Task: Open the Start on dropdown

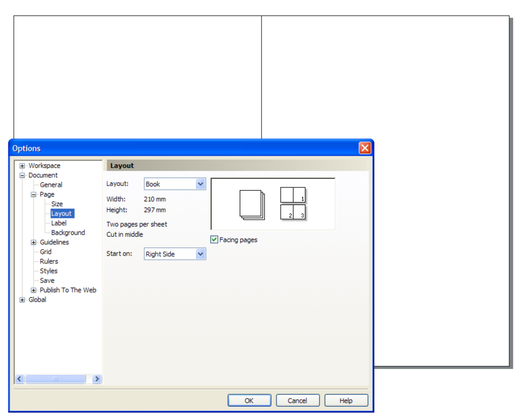Action: (x=200, y=254)
